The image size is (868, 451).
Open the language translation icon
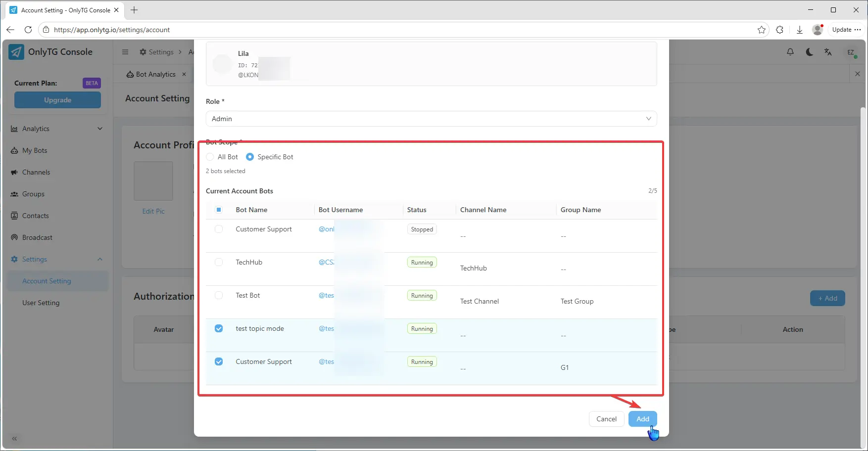pyautogui.click(x=828, y=52)
